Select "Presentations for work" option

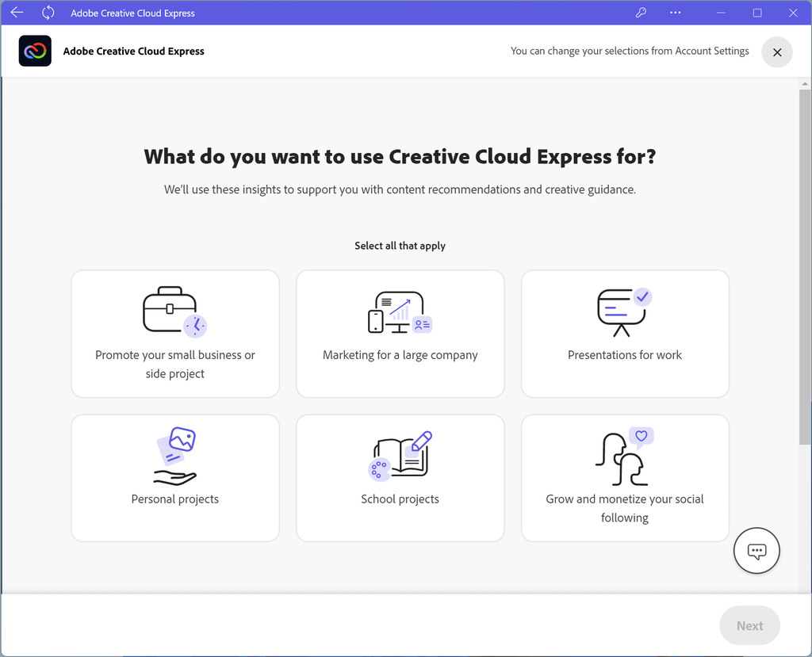(625, 334)
